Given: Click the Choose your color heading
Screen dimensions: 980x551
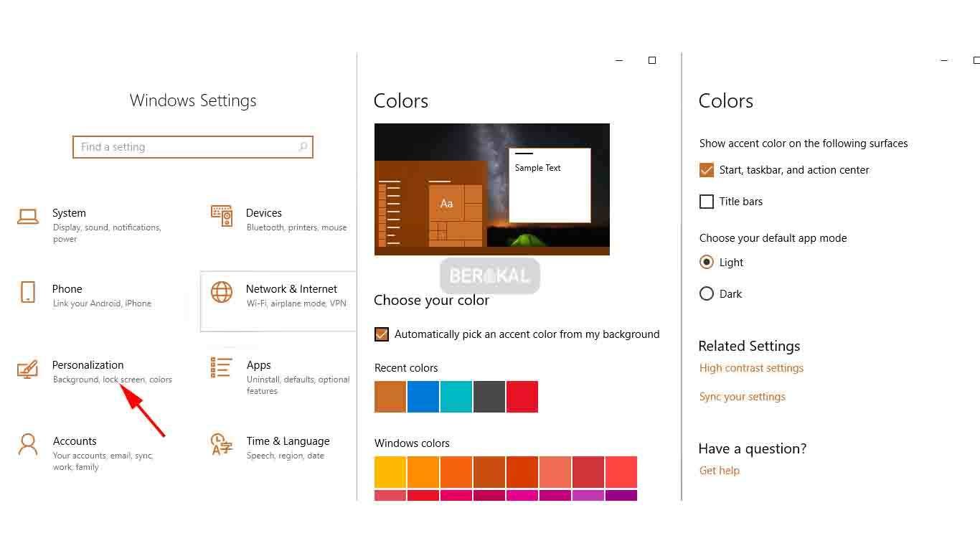Looking at the screenshot, I should [x=431, y=300].
